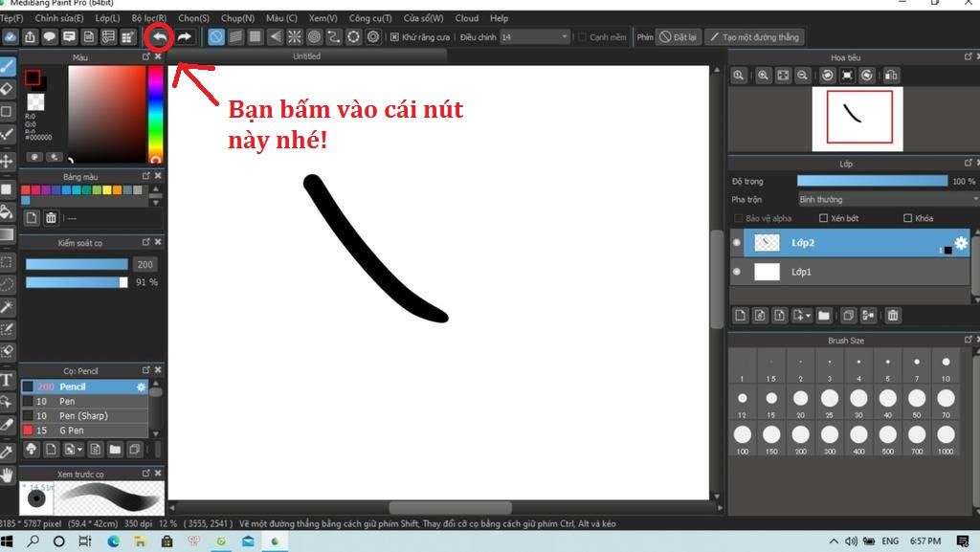Open the Chỉnh sửa(E) menu
The image size is (980, 552).
59,19
